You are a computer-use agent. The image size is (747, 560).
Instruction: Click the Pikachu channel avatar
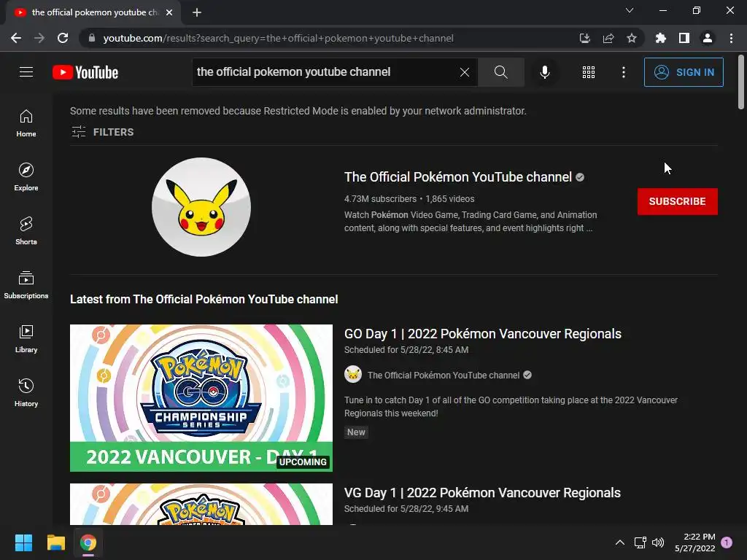click(x=201, y=207)
